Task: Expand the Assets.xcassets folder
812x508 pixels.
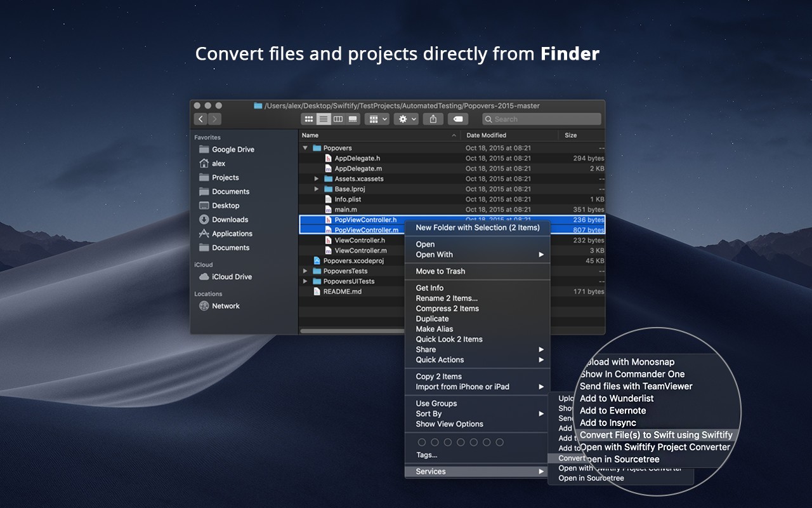Action: click(315, 178)
